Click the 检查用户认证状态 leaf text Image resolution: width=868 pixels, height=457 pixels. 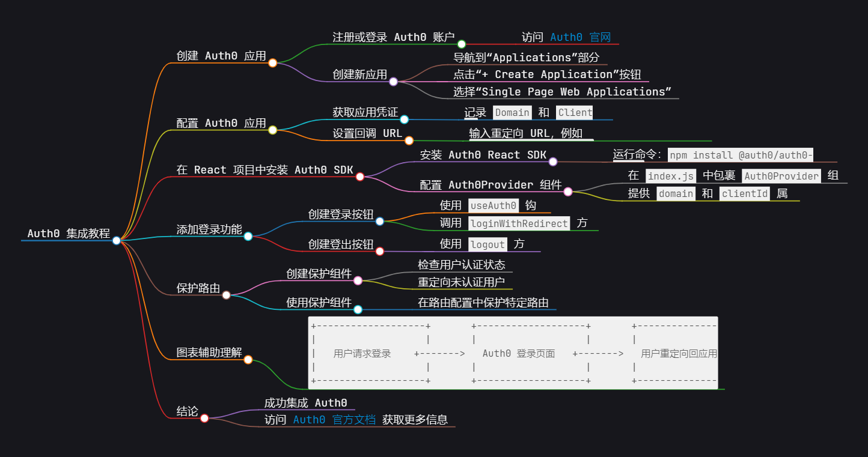(462, 265)
